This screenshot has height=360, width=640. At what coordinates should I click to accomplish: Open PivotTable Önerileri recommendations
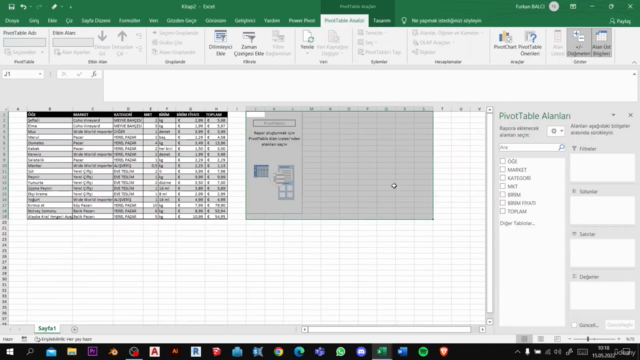coord(530,43)
